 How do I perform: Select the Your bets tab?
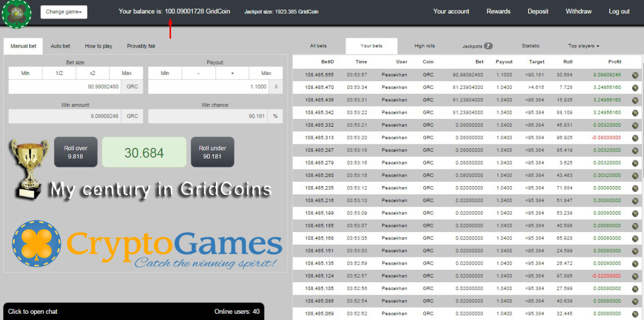pos(371,46)
